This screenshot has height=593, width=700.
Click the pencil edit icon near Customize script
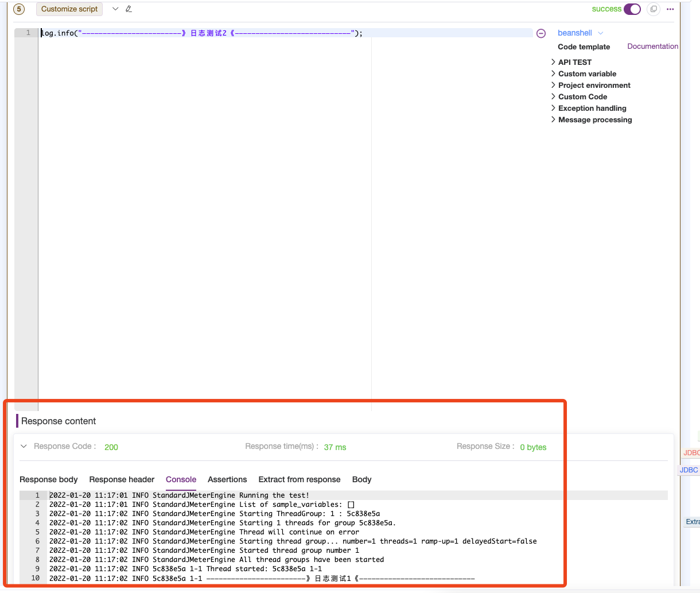127,9
